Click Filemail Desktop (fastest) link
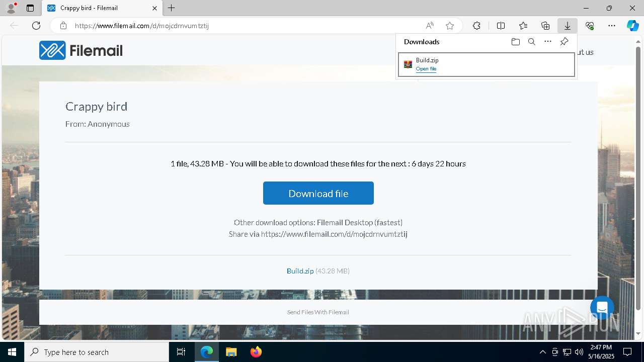Screen dimensions: 644x362 [360, 222]
